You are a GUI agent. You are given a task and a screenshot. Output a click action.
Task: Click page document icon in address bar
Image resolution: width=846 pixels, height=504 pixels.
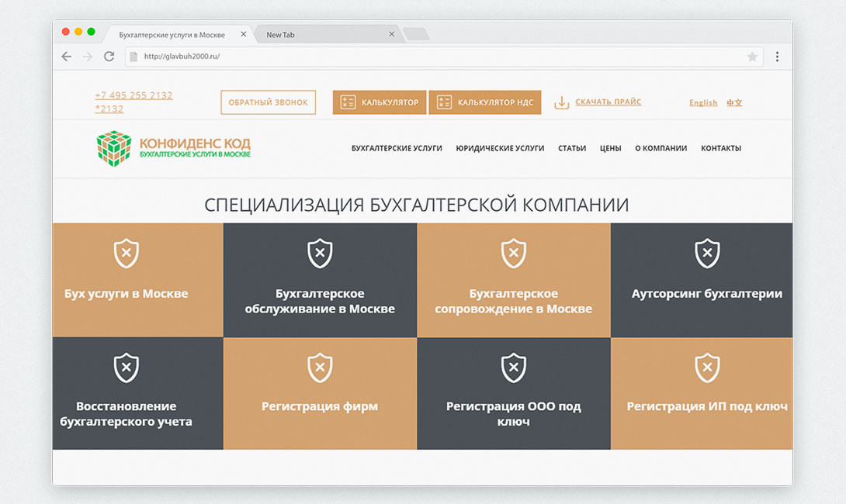coord(133,57)
